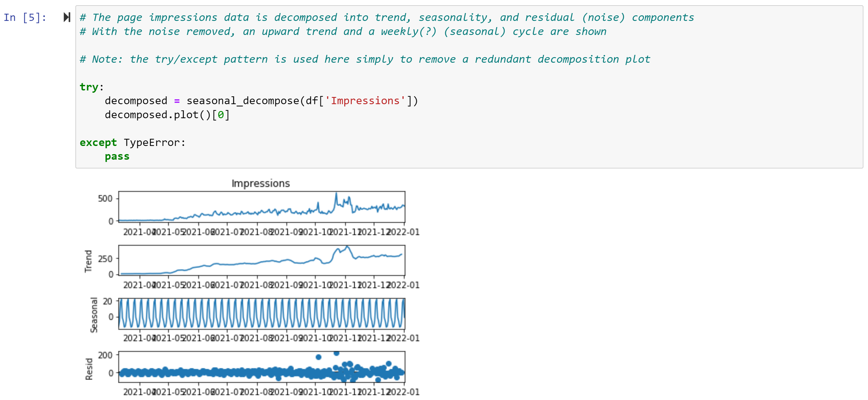Screen dimensions: 868x400
Task: Click the highest peak in the Impressions line
Action: point(336,194)
